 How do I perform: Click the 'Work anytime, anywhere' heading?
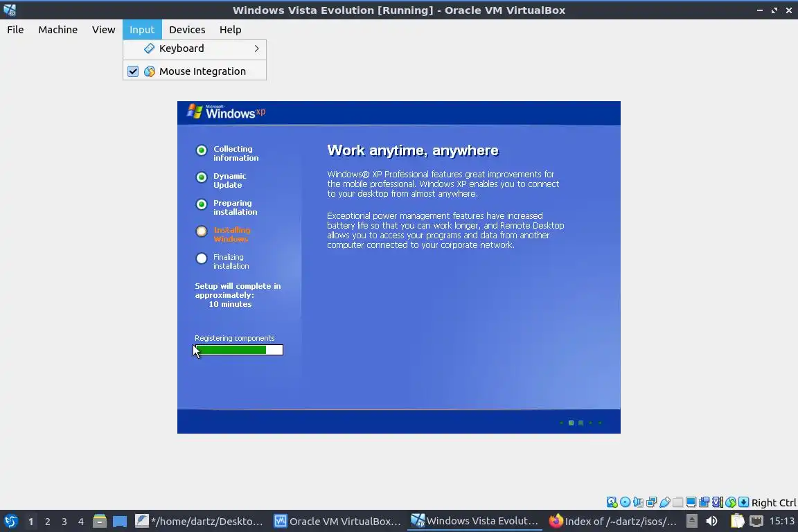point(413,150)
